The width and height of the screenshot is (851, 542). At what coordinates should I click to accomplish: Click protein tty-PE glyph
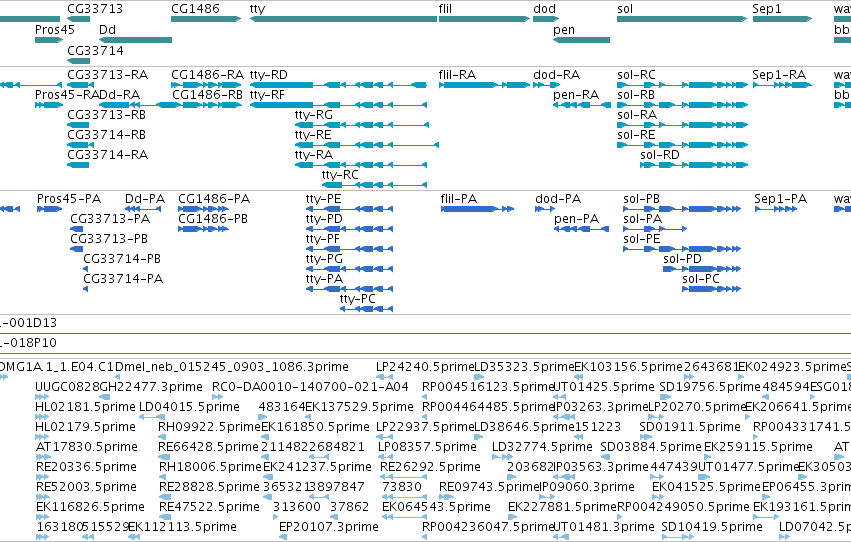pos(350,209)
